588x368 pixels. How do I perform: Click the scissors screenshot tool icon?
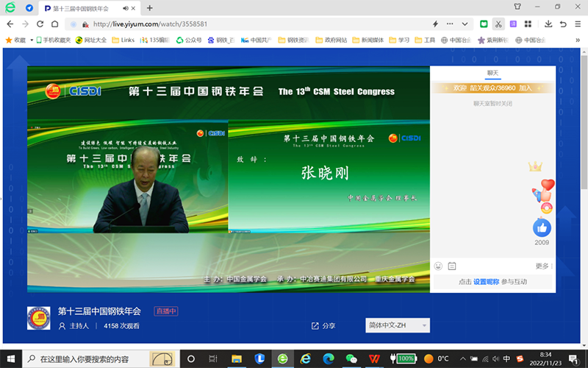tap(499, 24)
